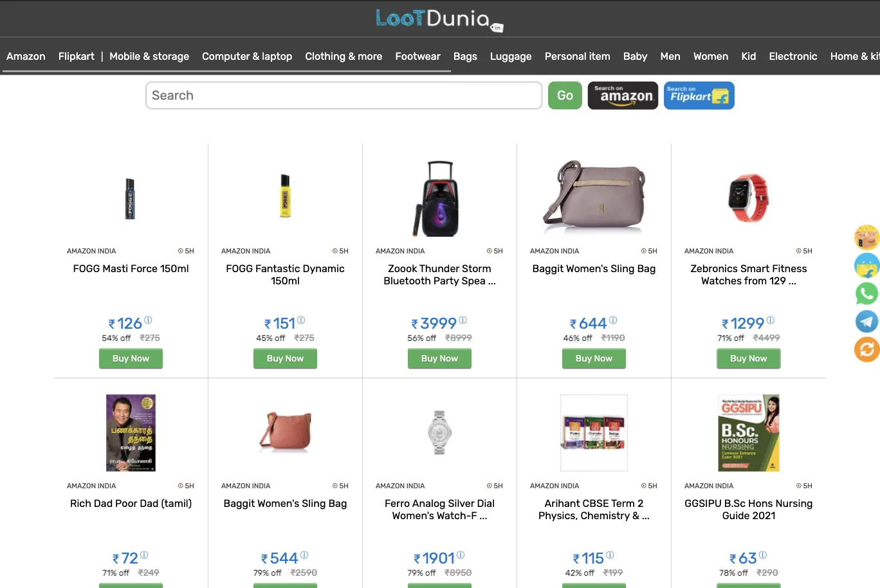
Task: Click the Search on Amazon logo button
Action: coord(623,95)
